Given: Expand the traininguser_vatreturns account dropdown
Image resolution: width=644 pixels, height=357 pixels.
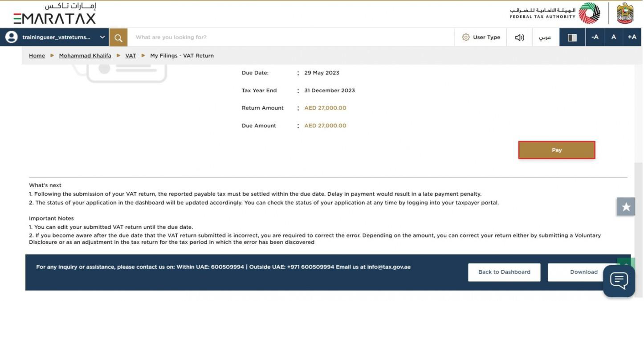Looking at the screenshot, I should 102,37.
